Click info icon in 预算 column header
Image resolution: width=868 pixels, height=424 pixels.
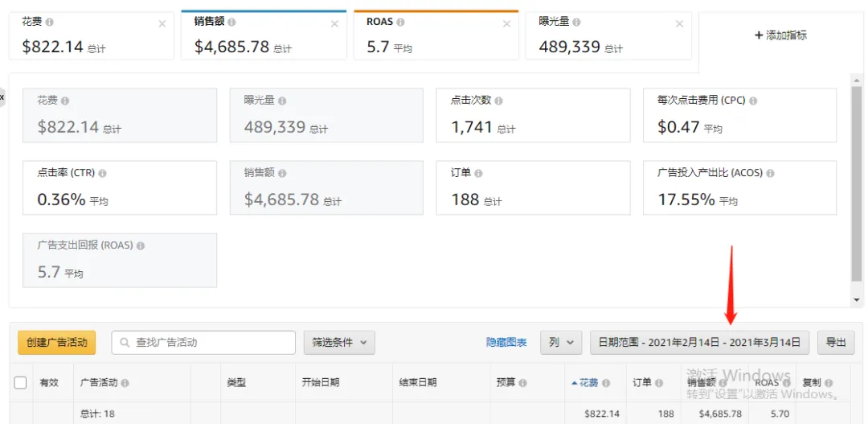[x=523, y=383]
